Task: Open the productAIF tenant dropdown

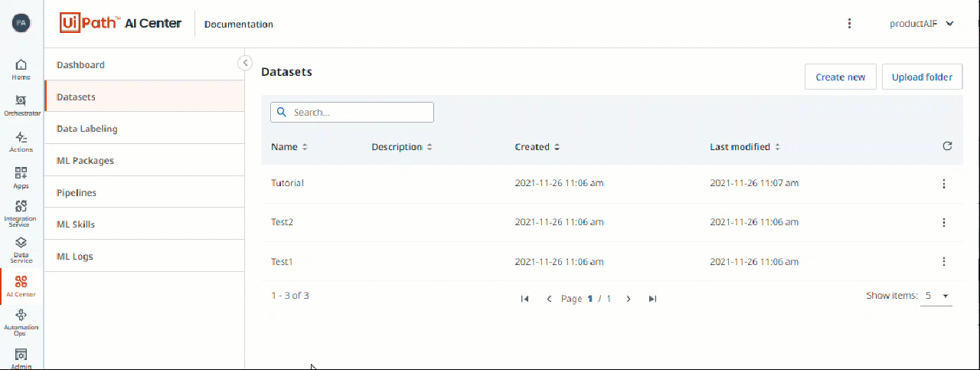Action: click(921, 24)
